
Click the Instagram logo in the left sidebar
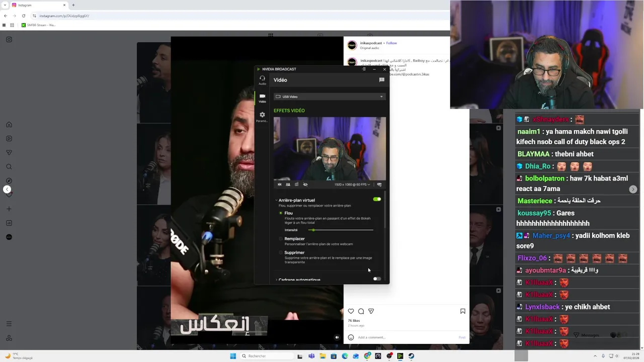point(9,39)
